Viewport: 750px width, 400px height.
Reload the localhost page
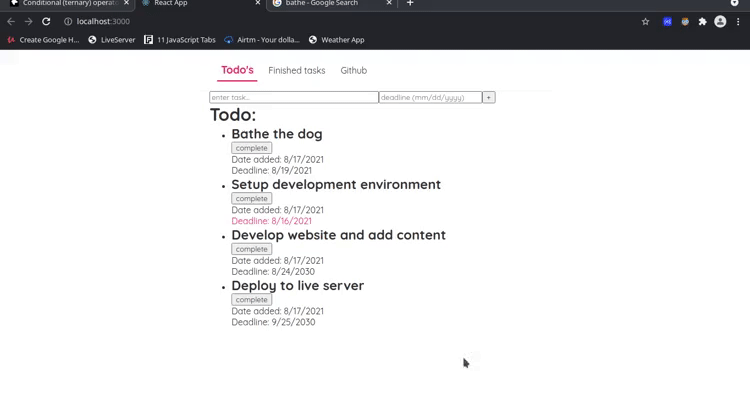pyautogui.click(x=46, y=22)
